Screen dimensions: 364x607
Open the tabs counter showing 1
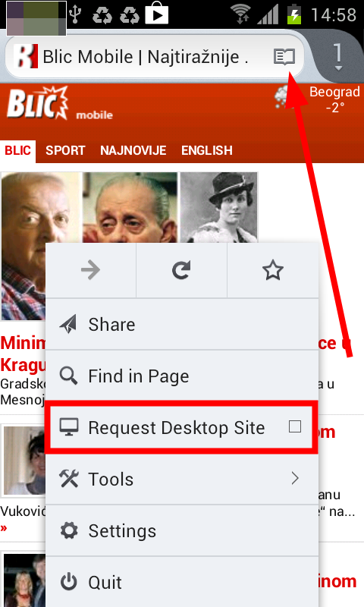(x=337, y=56)
